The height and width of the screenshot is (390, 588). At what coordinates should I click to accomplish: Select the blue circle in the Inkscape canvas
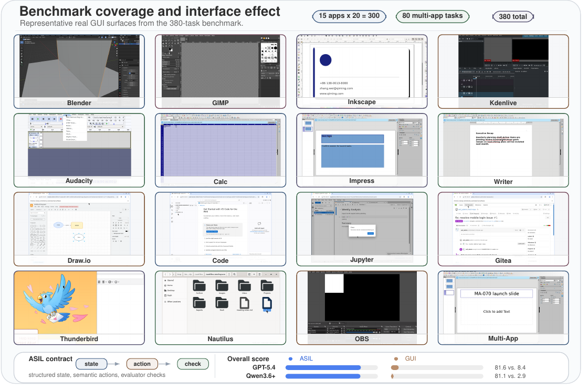coord(325,60)
